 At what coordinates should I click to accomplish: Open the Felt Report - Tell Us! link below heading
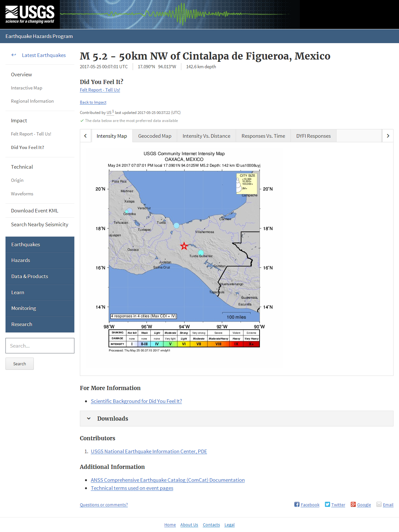coord(100,90)
